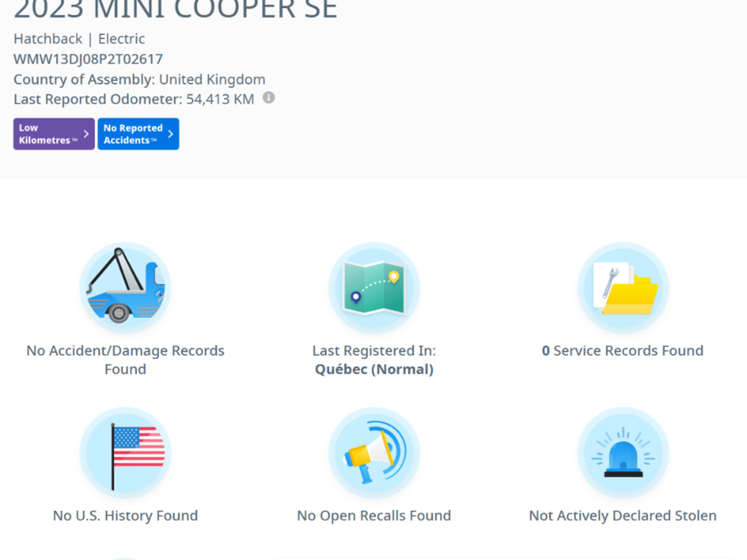Click the Country of Assembly United Kingdom line

139,79
